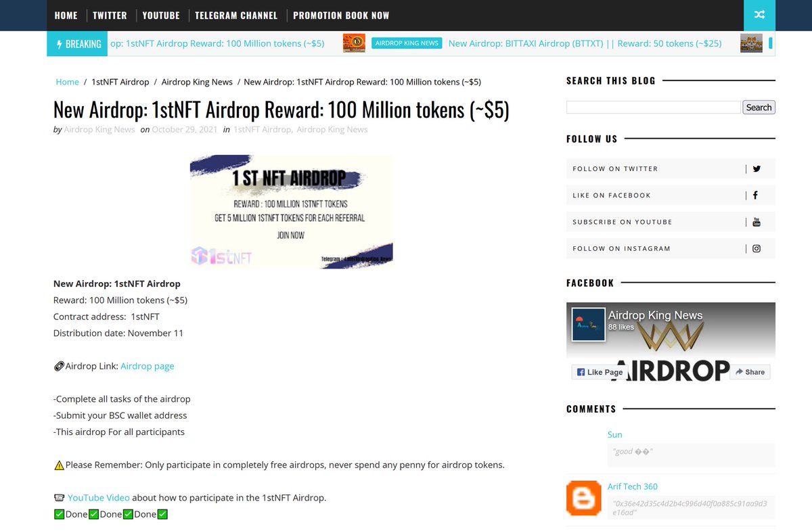Open the TELEGRAM CHANNEL menu item
Image resolution: width=812 pixels, height=531 pixels.
pos(236,15)
